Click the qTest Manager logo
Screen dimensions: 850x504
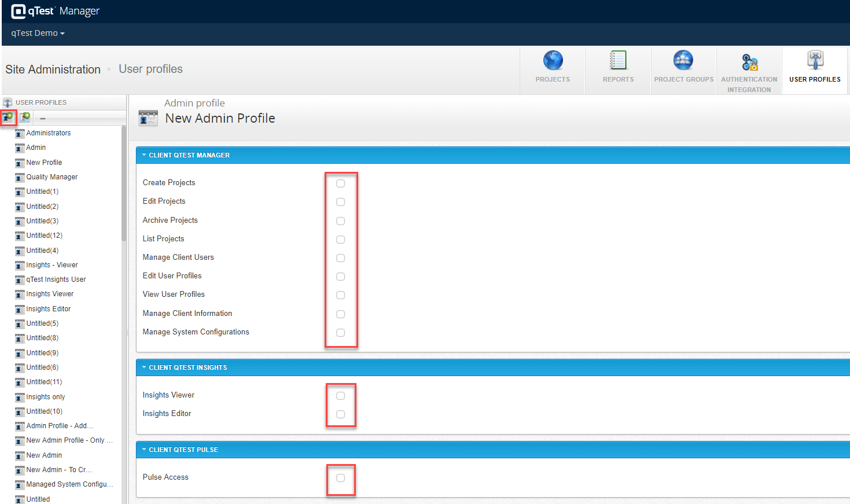[x=56, y=11]
